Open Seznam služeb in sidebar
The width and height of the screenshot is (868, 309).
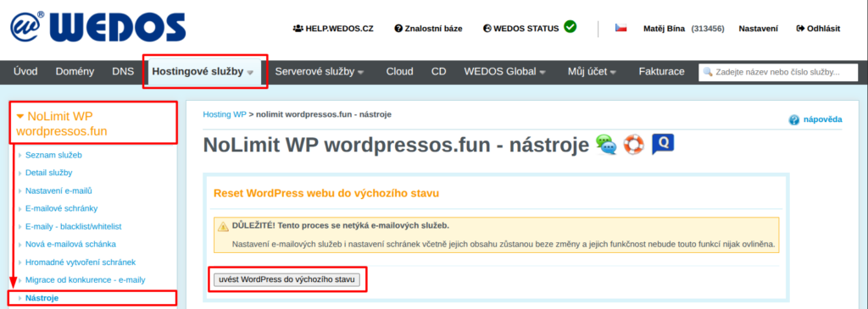click(53, 155)
